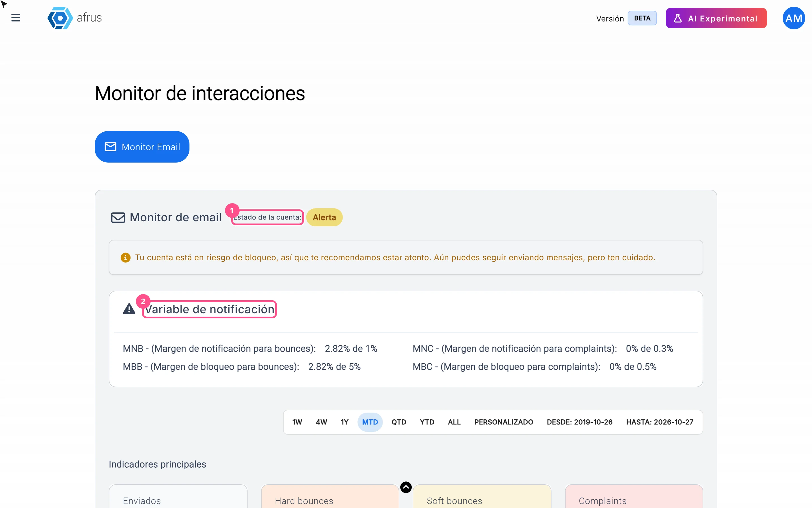This screenshot has height=508, width=812.
Task: Choose the PERSONALIZADO date range
Action: [503, 422]
